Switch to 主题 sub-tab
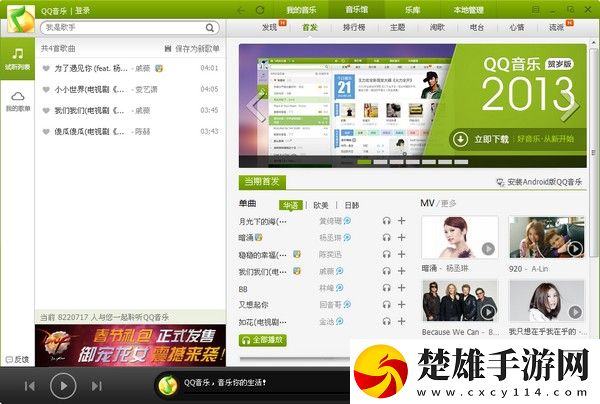 pyautogui.click(x=398, y=28)
